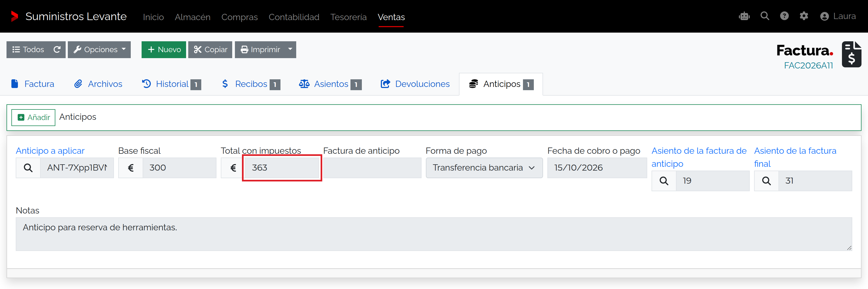The height and width of the screenshot is (289, 868).
Task: Switch to the Recibos tab
Action: click(x=251, y=84)
